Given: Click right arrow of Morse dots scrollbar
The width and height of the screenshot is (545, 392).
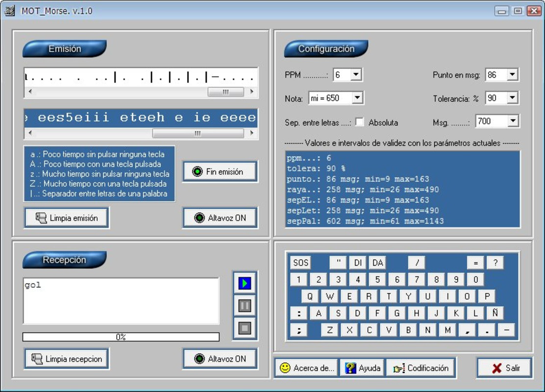Looking at the screenshot, I should 251,92.
